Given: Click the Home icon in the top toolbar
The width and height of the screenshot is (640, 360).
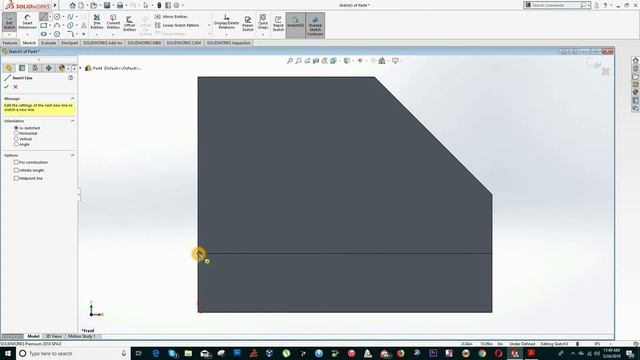Looking at the screenshot, I should 72,5.
